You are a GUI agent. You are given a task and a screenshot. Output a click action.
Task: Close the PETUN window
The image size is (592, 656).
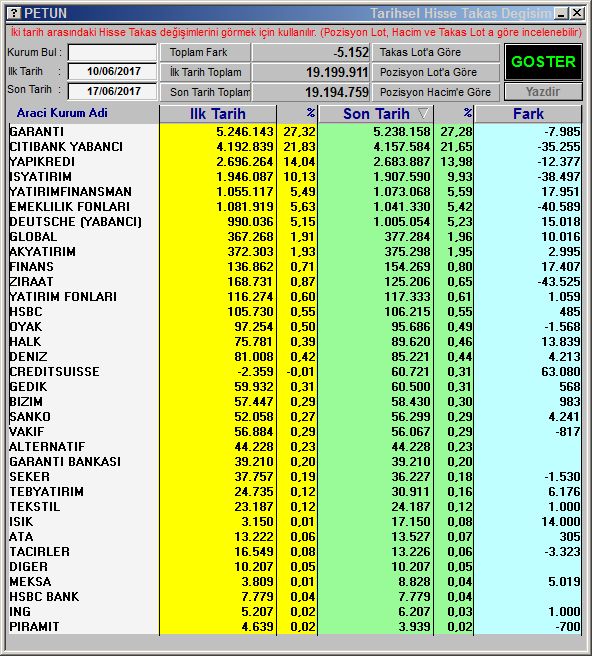tap(577, 13)
